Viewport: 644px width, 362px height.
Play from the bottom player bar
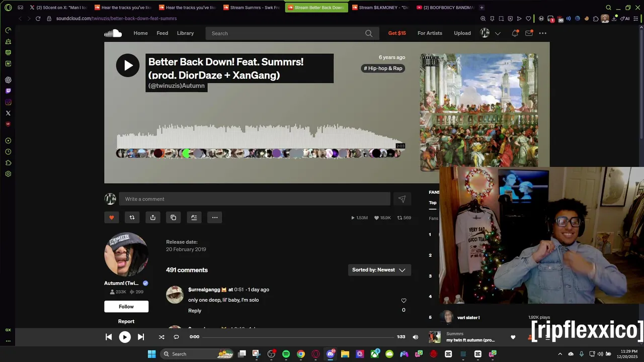click(125, 337)
